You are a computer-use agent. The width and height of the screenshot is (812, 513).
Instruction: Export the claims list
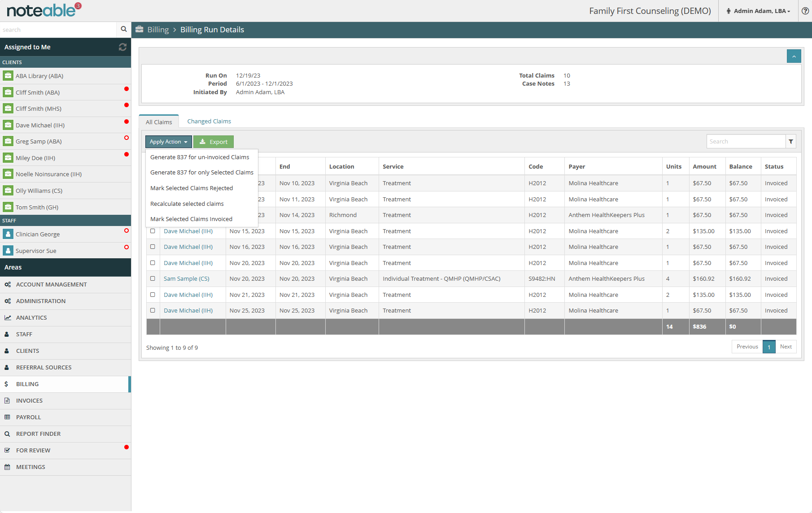[214, 142]
